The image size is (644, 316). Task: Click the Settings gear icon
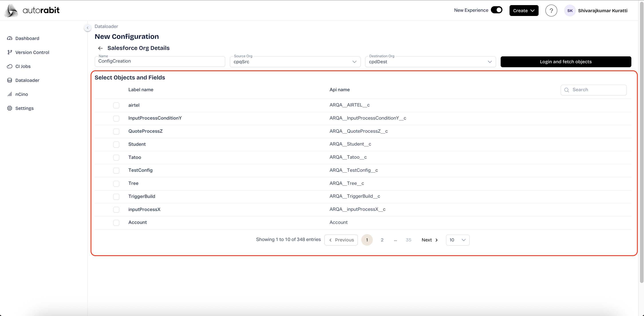click(10, 108)
